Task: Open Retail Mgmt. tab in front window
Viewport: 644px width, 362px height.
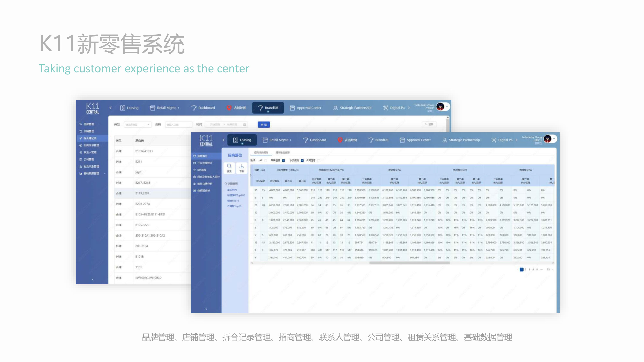Action: (277, 140)
